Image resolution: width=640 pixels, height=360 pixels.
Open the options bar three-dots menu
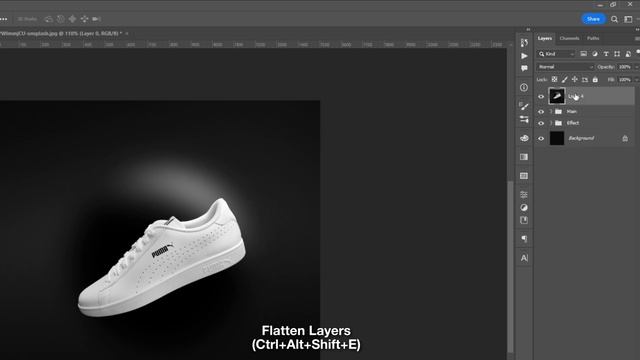4,19
